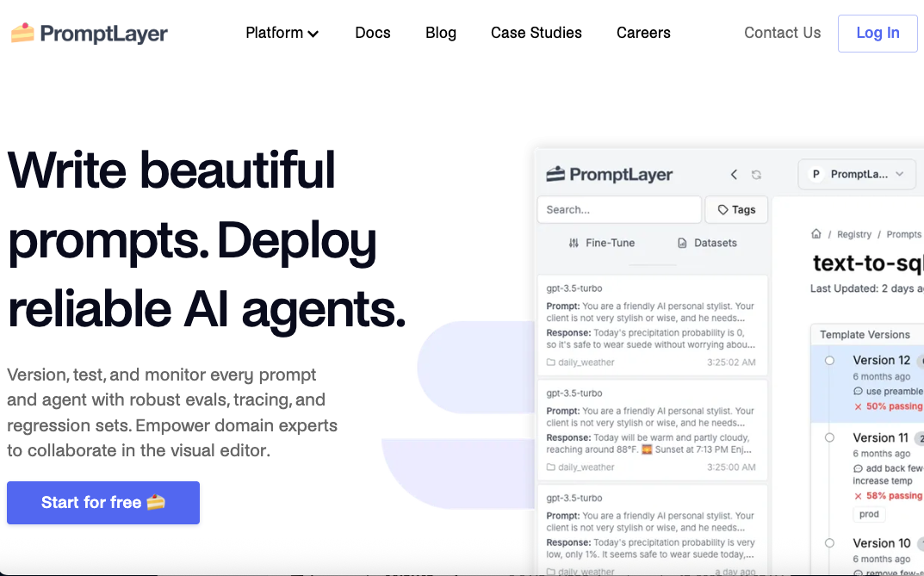Click the red X beside 50% passing

(x=858, y=406)
